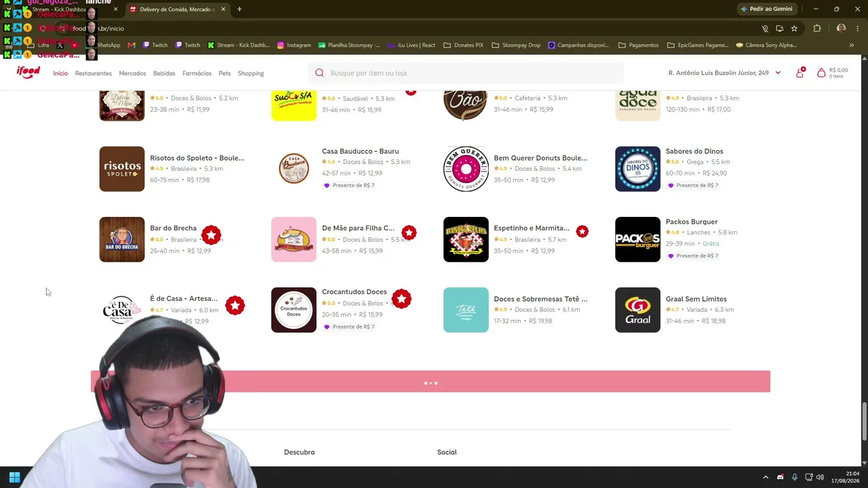The height and width of the screenshot is (488, 868).
Task: Open the Windows Start menu
Action: pos(14,477)
